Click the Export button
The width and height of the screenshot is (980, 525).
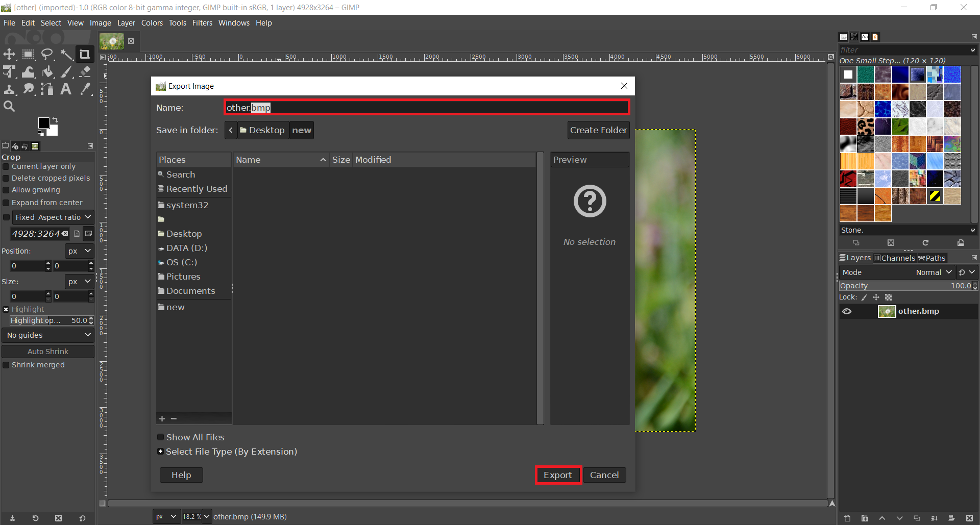tap(558, 475)
